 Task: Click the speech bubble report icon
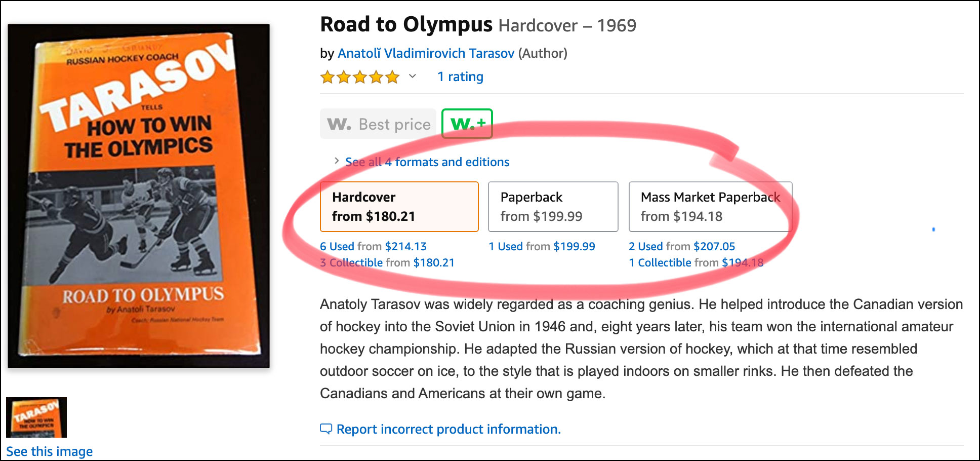[x=326, y=429]
